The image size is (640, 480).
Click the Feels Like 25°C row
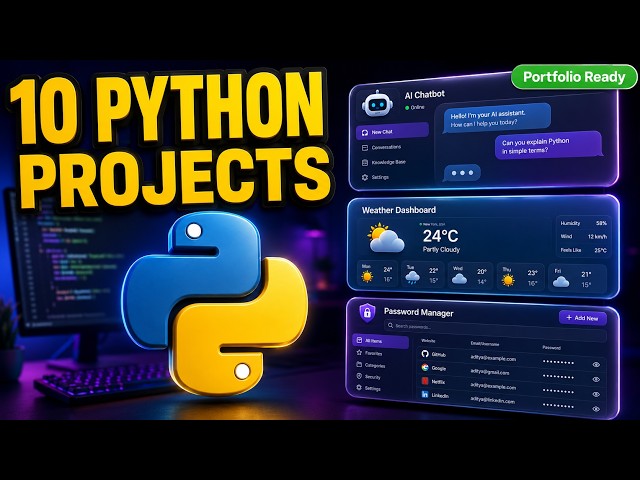pos(584,250)
